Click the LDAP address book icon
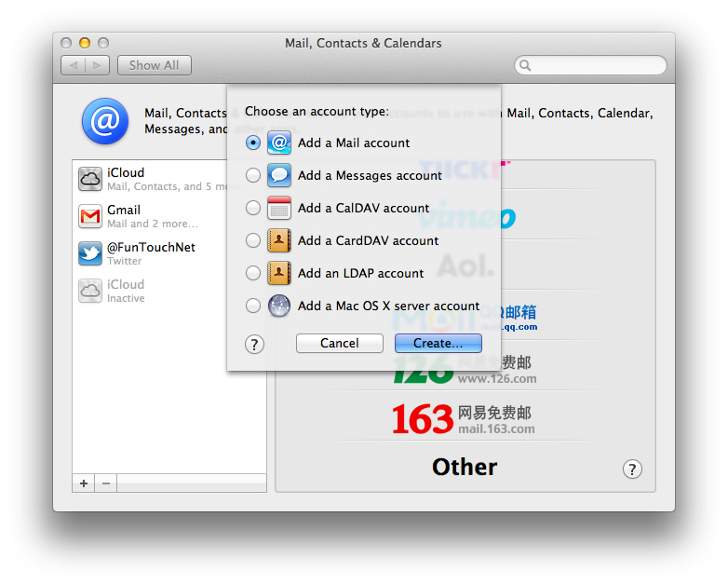728x585 pixels. pos(279,273)
